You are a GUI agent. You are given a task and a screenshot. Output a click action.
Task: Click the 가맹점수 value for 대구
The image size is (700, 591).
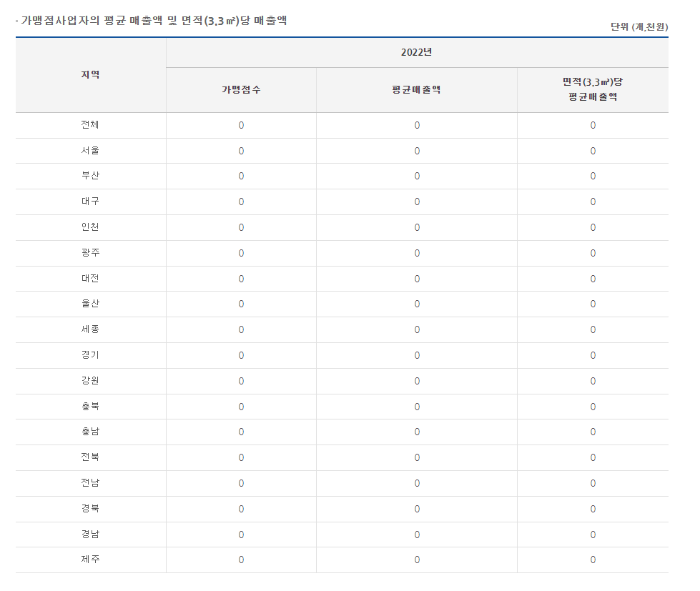click(241, 202)
